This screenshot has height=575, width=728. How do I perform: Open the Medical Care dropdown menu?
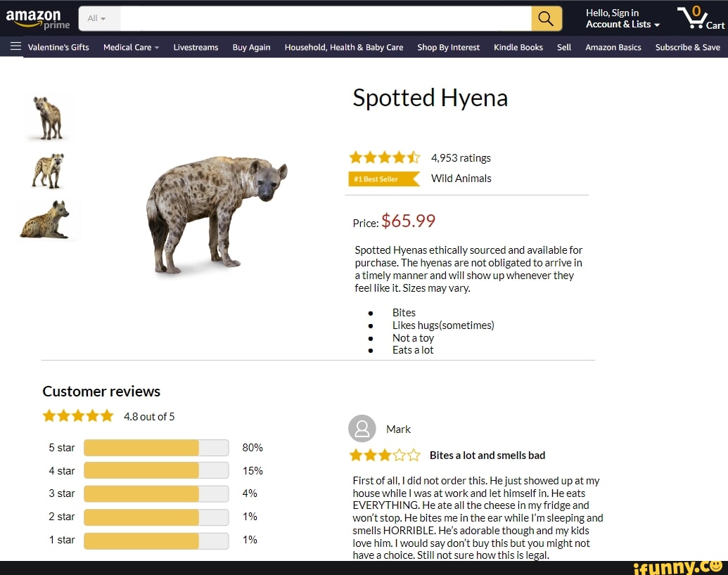(x=130, y=47)
